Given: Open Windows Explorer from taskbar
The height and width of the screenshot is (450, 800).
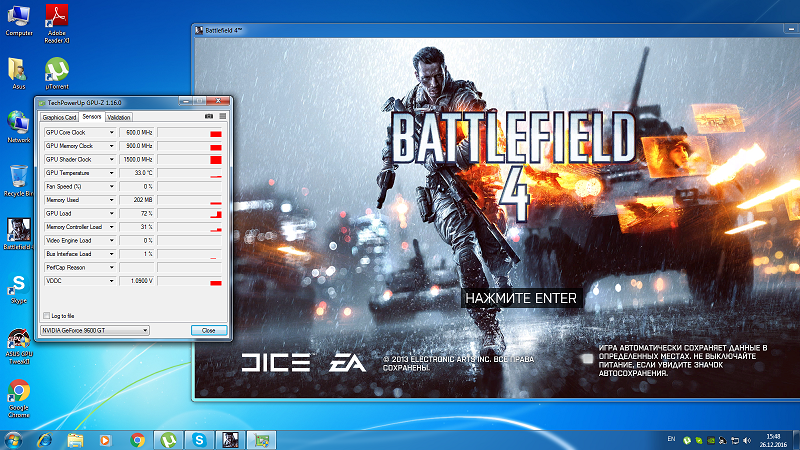Looking at the screenshot, I should click(x=76, y=440).
